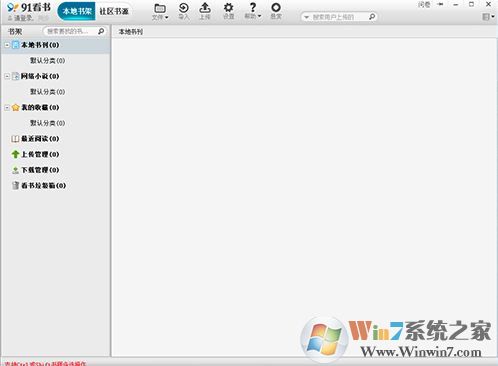
Task: Click the 91看书 logo
Action: point(29,7)
